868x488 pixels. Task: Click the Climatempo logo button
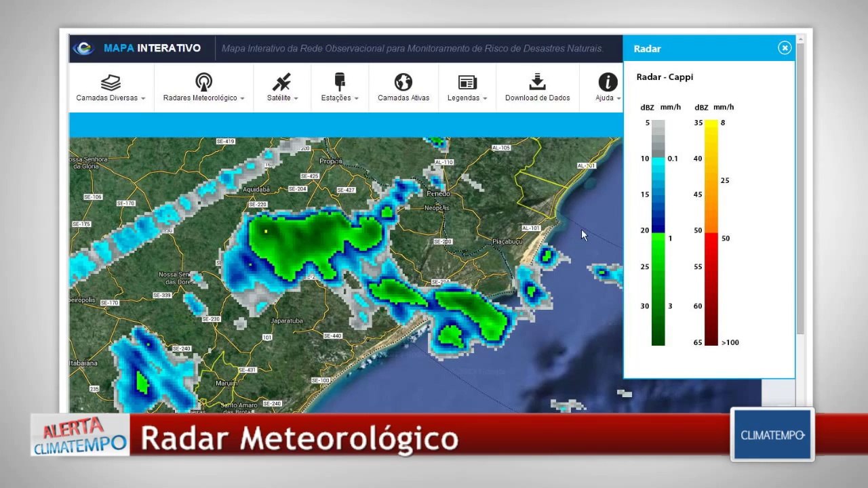772,434
